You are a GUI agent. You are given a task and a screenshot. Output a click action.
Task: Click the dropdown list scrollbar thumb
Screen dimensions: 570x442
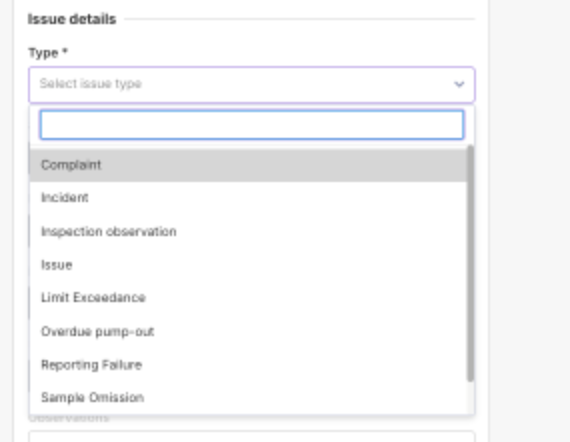click(470, 263)
